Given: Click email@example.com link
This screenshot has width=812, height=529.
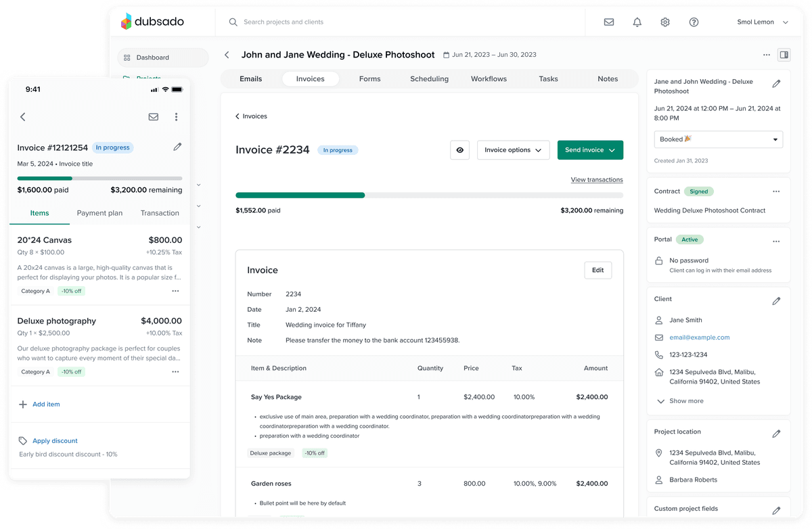Looking at the screenshot, I should tap(700, 338).
